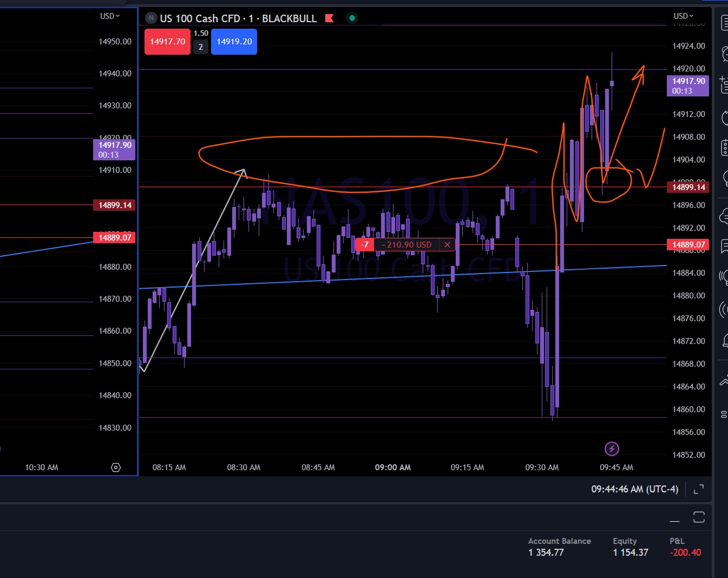Click the 14924.00 price on right chart axis
This screenshot has height=578, width=728.
(688, 46)
